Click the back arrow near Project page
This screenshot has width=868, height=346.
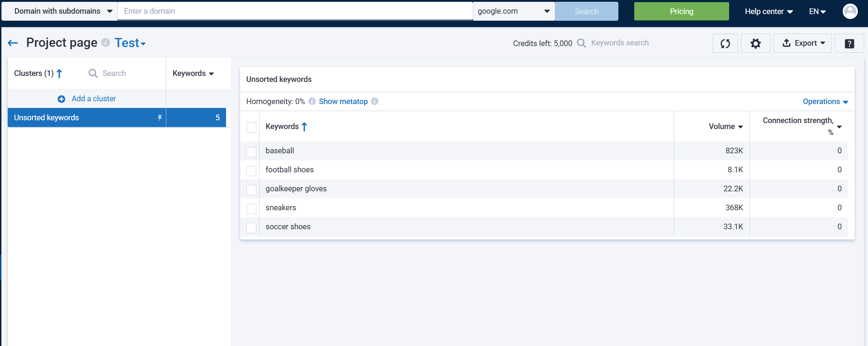[13, 43]
